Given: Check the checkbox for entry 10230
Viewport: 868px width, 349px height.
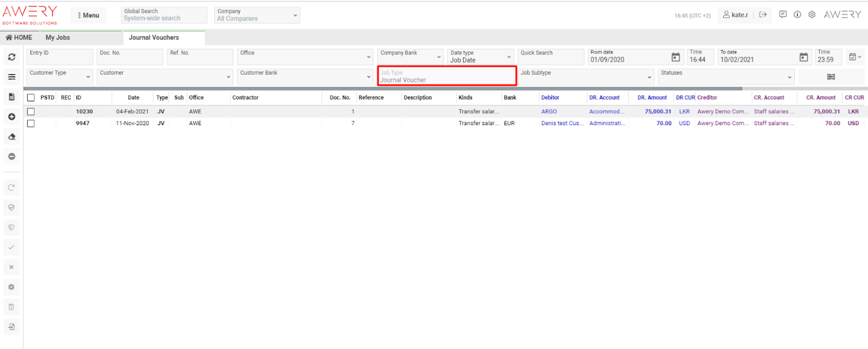Looking at the screenshot, I should 31,112.
